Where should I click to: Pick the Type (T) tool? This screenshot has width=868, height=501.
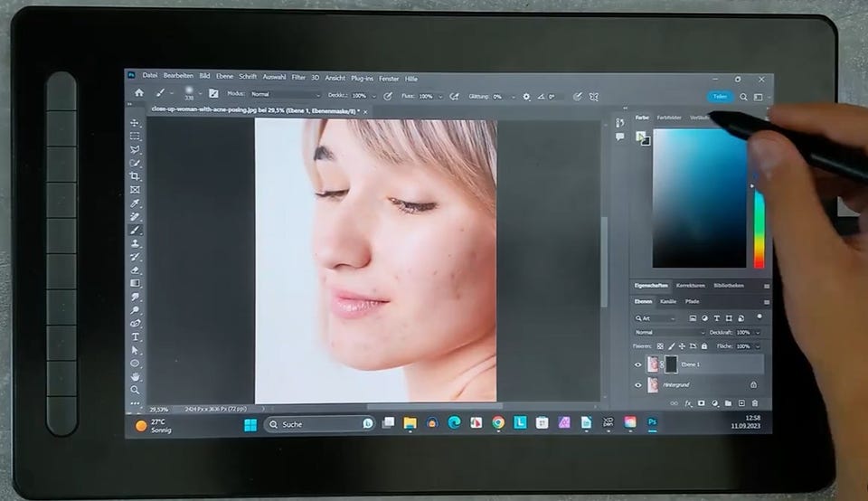point(135,336)
